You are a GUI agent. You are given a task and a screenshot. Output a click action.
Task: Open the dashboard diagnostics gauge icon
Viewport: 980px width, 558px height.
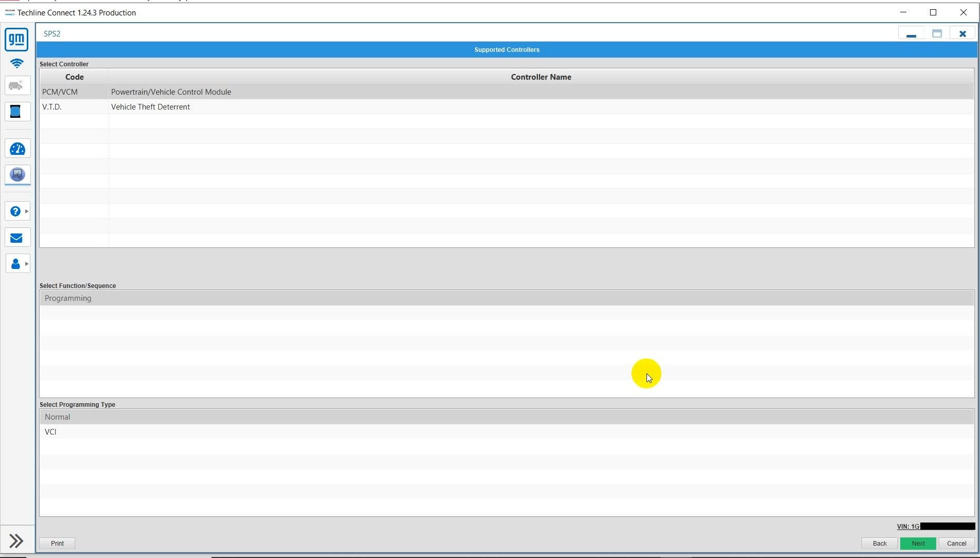pyautogui.click(x=17, y=149)
